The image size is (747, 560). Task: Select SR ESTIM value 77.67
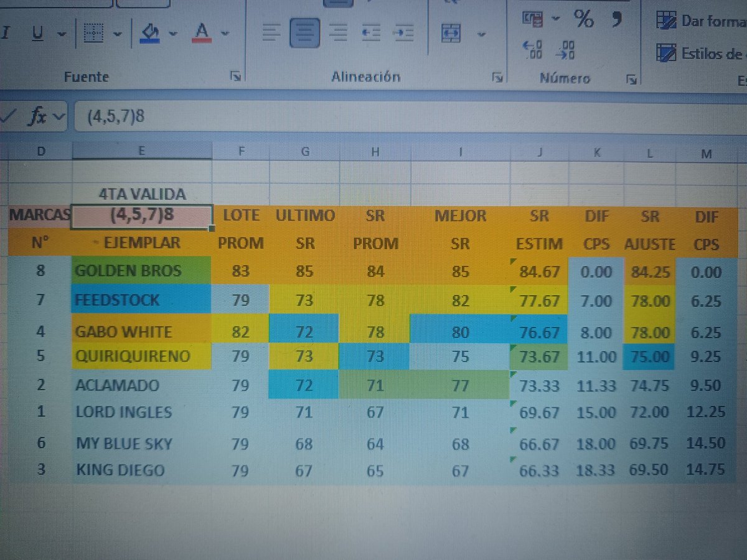coord(539,301)
